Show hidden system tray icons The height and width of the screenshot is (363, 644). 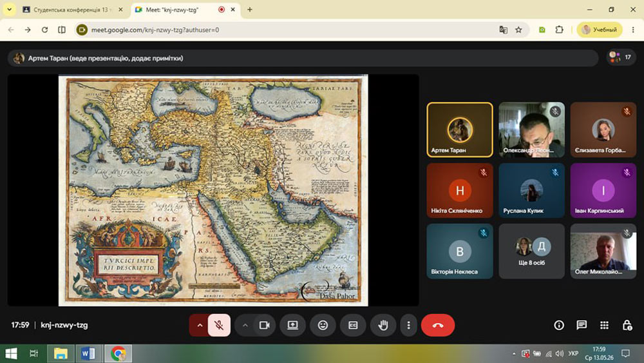(x=513, y=353)
